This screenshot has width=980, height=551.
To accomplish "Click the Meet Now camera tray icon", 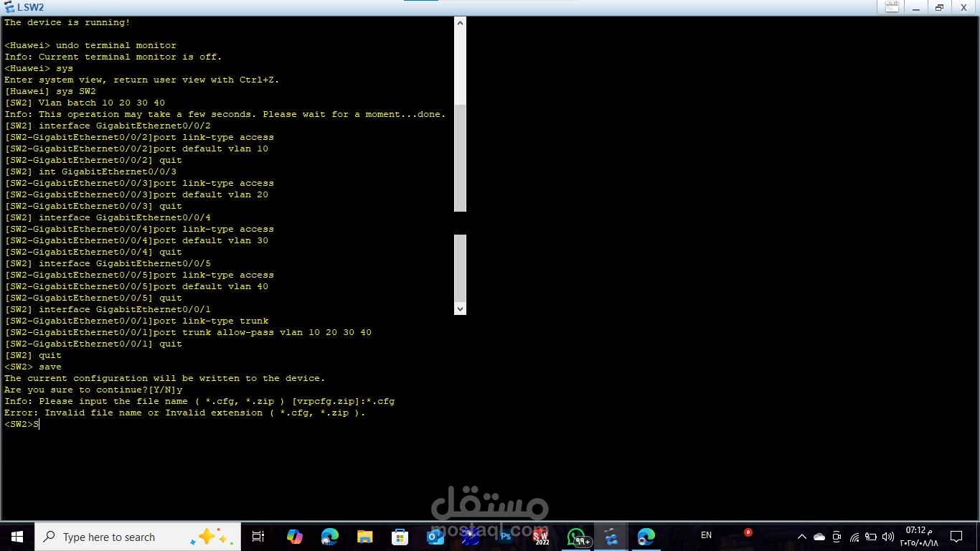I will 837,537.
